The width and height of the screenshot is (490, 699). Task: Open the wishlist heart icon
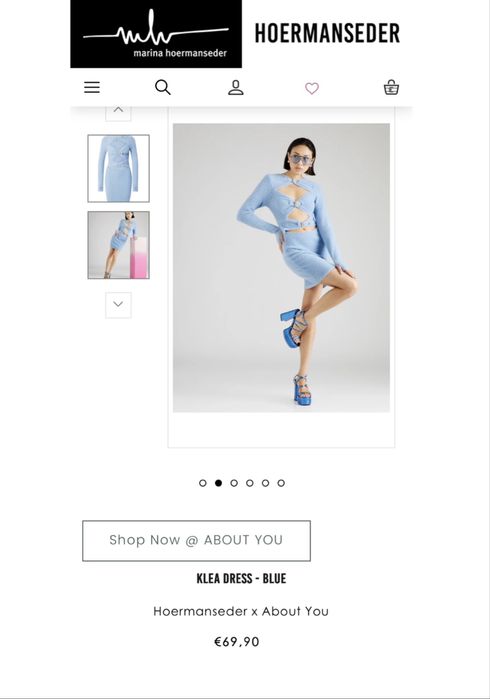click(312, 88)
